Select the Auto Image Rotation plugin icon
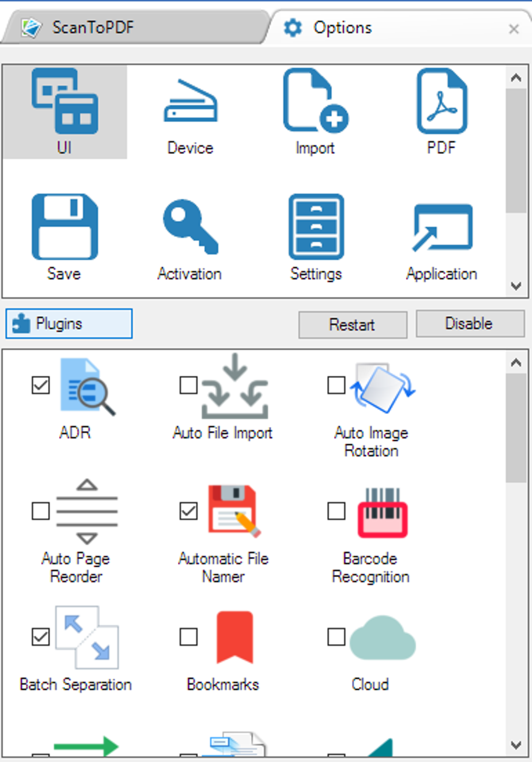 coord(382,388)
